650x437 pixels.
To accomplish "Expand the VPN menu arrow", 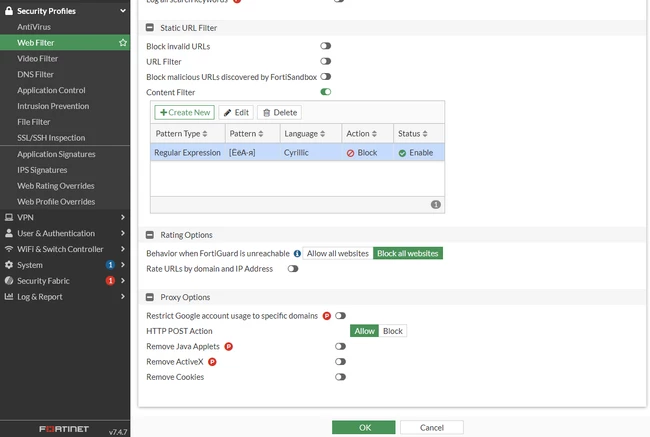I will (123, 217).
